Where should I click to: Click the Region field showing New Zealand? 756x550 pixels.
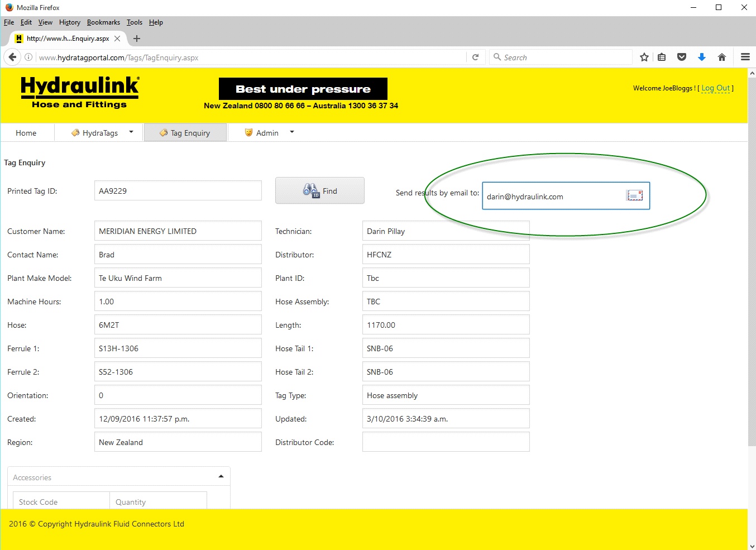178,442
